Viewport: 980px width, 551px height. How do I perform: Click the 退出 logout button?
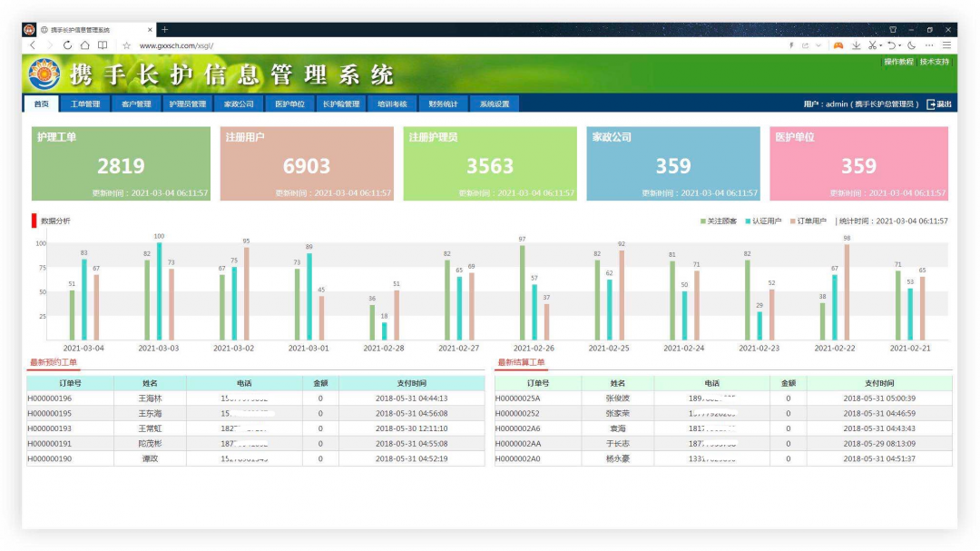[x=939, y=104]
